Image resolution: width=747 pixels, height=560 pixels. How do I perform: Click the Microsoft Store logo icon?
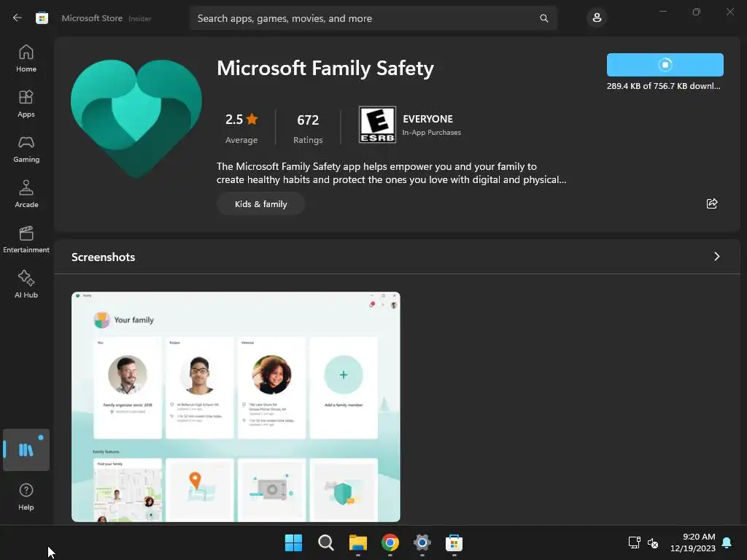pos(42,18)
